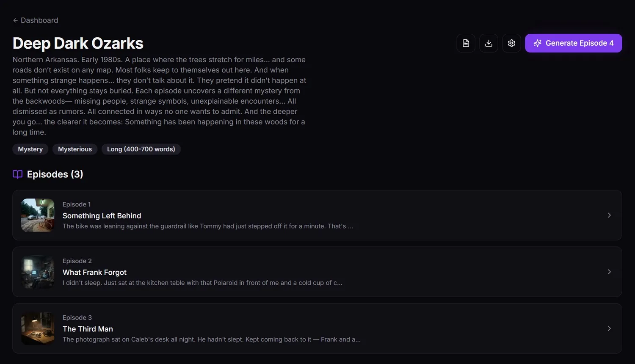
Task: Click the sparkle icon on Generate button
Action: pyautogui.click(x=538, y=43)
